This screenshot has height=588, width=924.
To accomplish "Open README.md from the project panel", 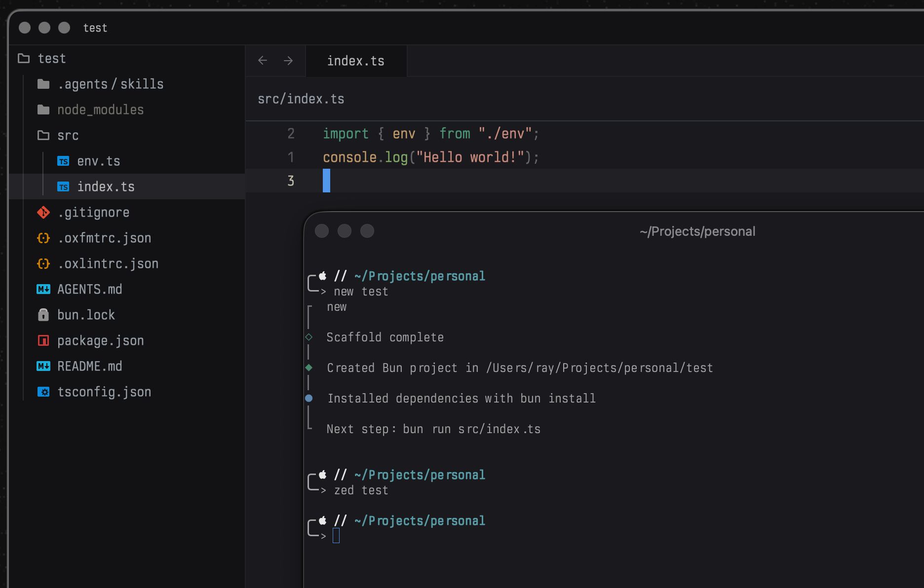I will tap(89, 367).
